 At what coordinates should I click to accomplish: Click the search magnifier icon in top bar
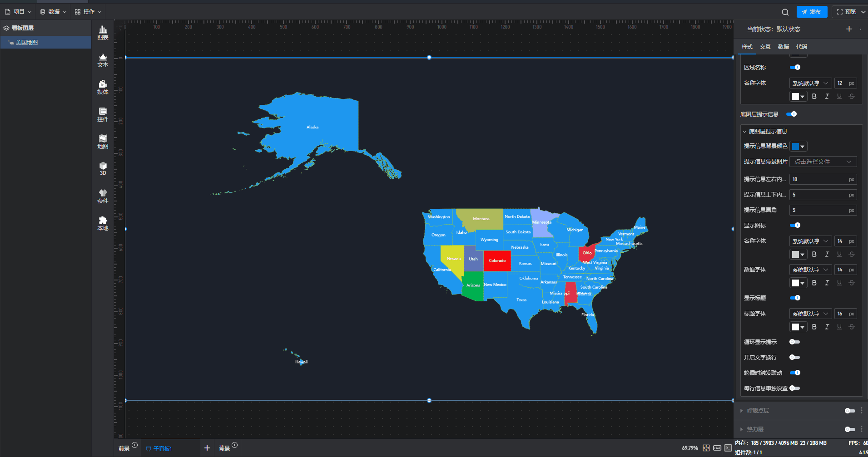785,12
